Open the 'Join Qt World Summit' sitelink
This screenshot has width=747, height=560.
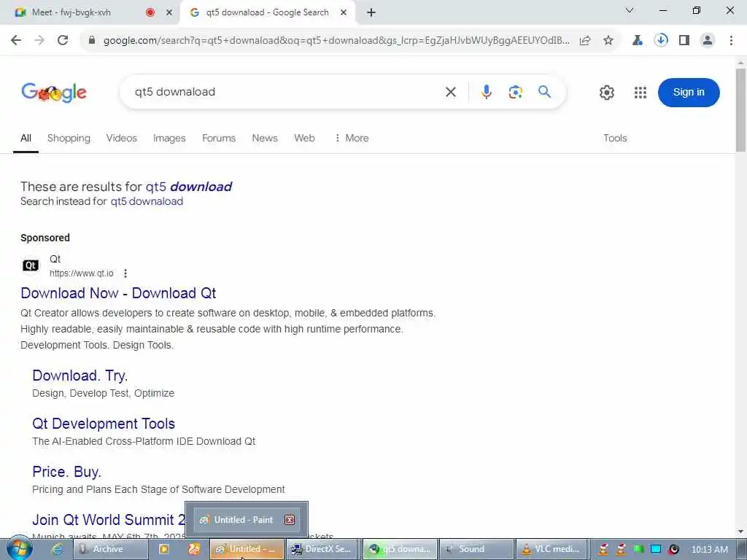[x=109, y=519]
